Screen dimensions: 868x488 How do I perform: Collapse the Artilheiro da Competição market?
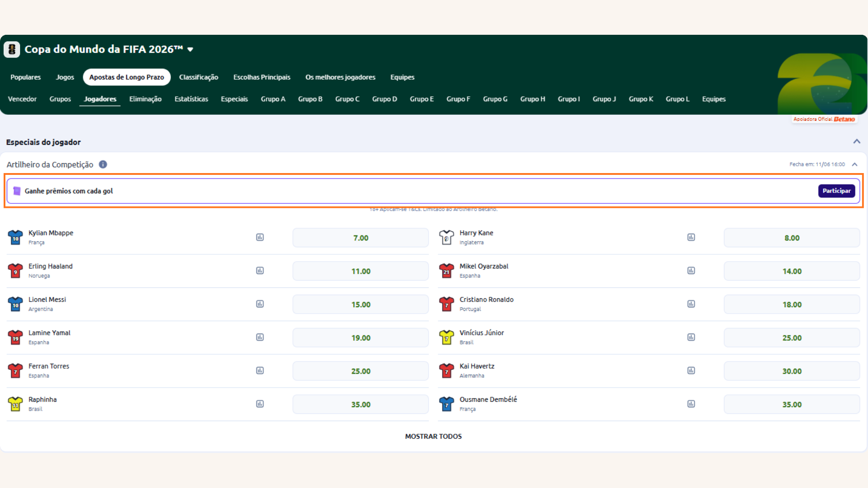coord(854,164)
